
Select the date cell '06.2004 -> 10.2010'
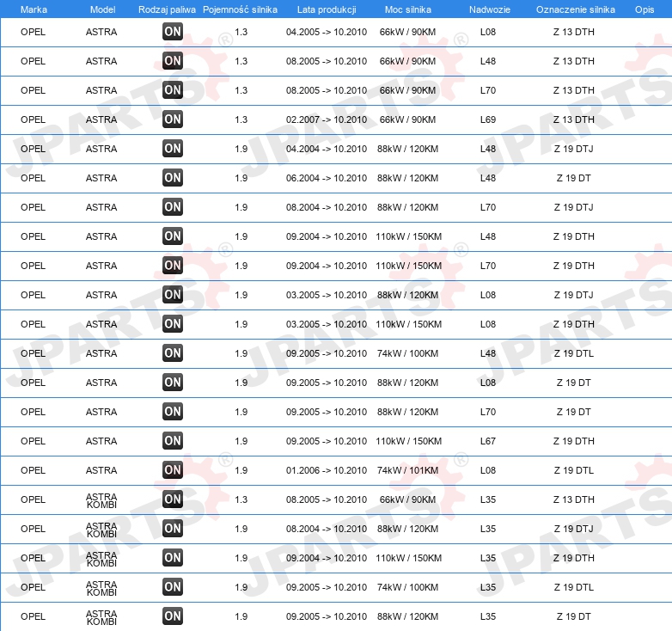click(327, 178)
